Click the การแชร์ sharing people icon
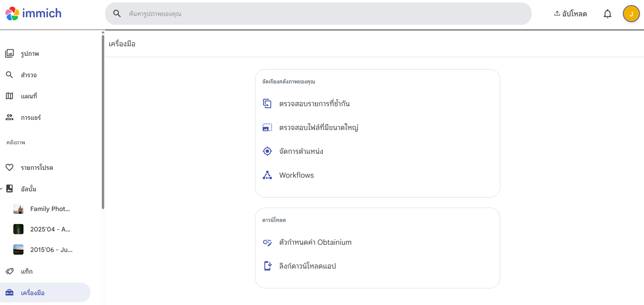The width and height of the screenshot is (644, 305). (10, 117)
